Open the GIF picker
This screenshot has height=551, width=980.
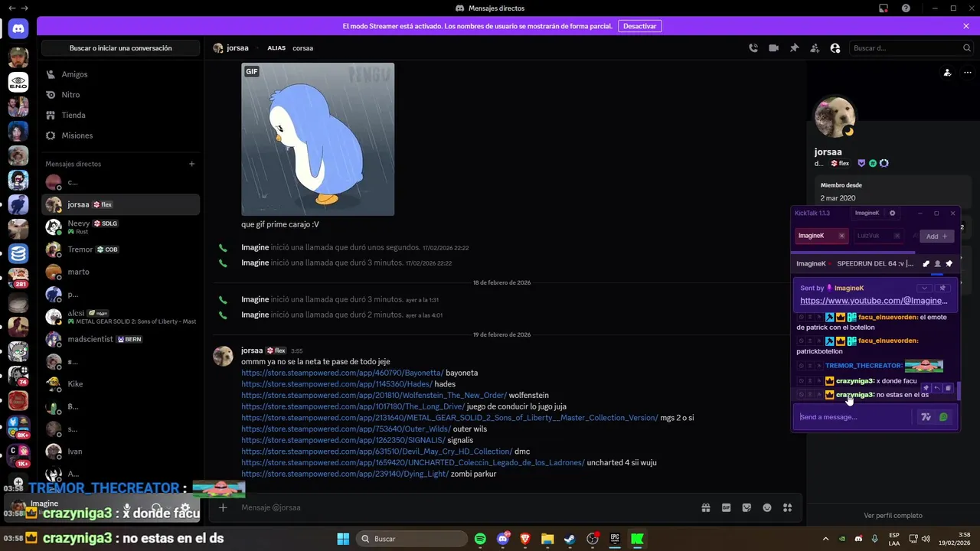[x=727, y=507]
